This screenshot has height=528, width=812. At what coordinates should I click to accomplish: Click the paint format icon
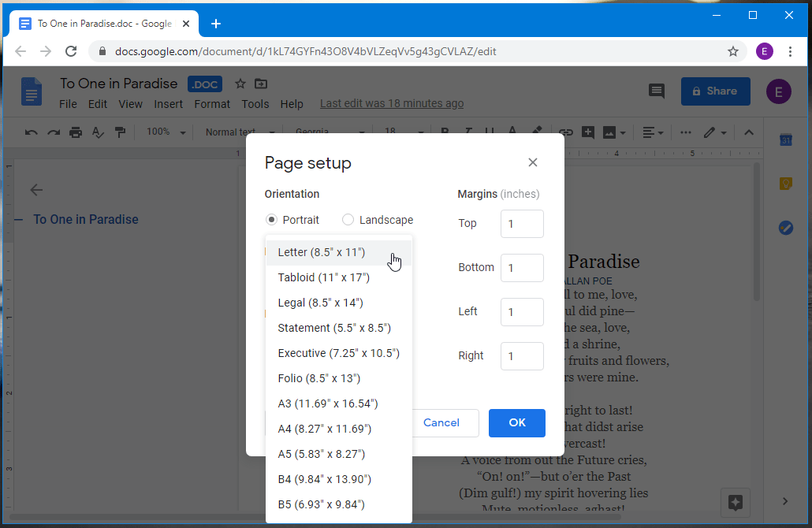coord(120,132)
